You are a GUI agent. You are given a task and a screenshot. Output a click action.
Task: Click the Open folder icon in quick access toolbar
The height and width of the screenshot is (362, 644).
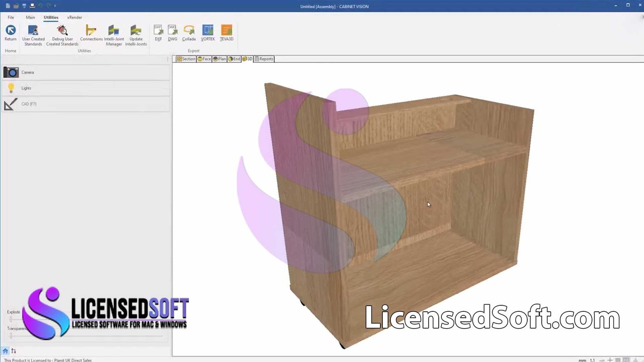point(16,6)
